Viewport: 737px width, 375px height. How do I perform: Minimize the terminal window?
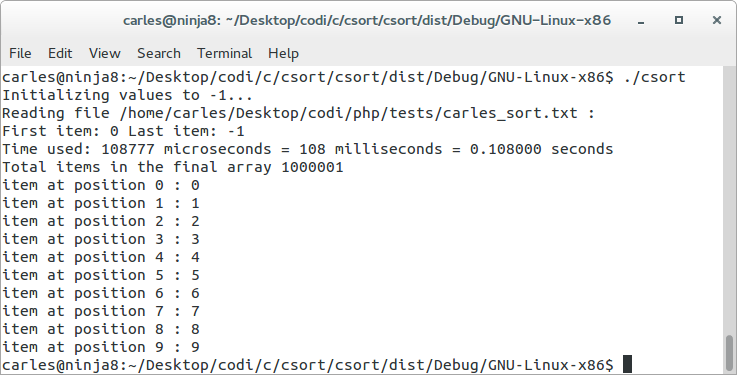pos(641,21)
